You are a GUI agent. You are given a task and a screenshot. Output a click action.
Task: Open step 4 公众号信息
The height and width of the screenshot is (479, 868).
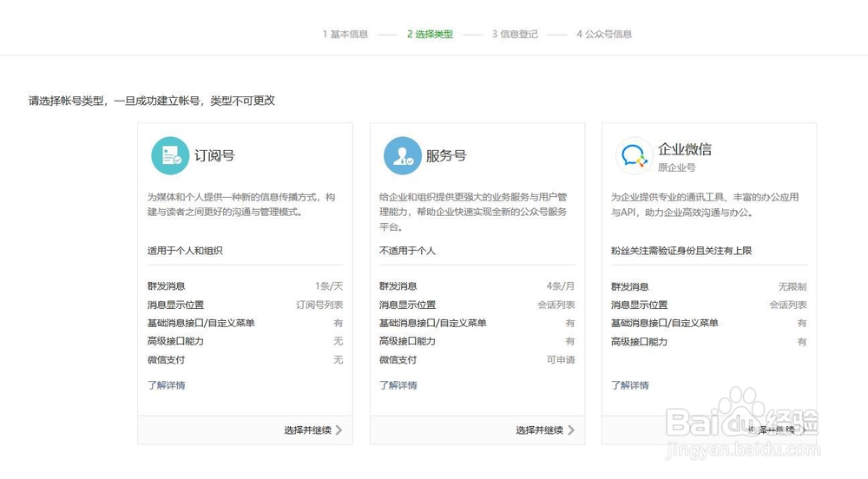point(604,35)
